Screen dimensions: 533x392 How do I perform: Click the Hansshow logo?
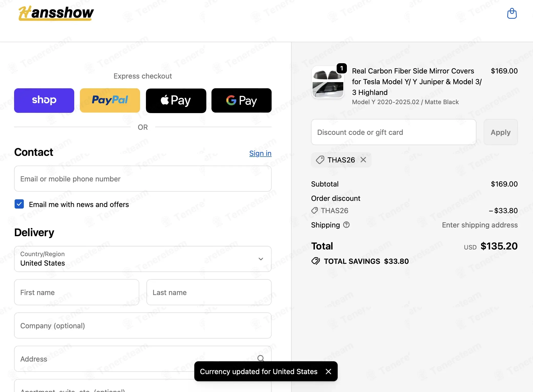click(x=56, y=13)
